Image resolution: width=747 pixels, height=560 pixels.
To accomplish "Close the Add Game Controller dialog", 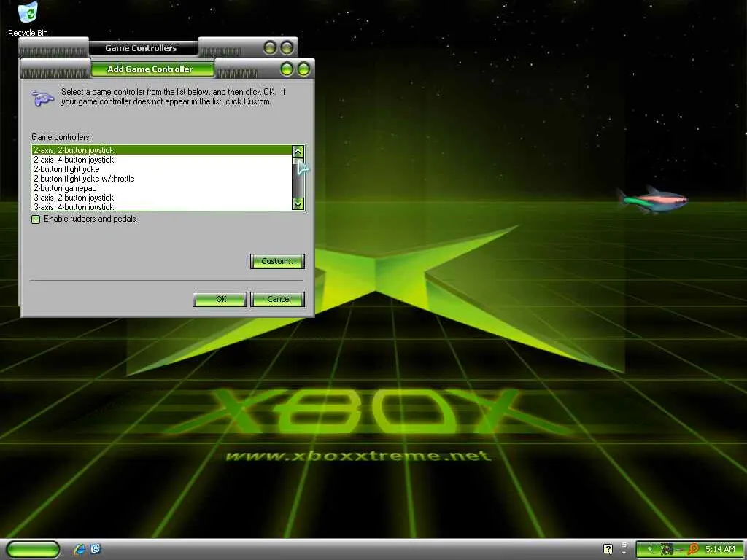I will point(303,69).
